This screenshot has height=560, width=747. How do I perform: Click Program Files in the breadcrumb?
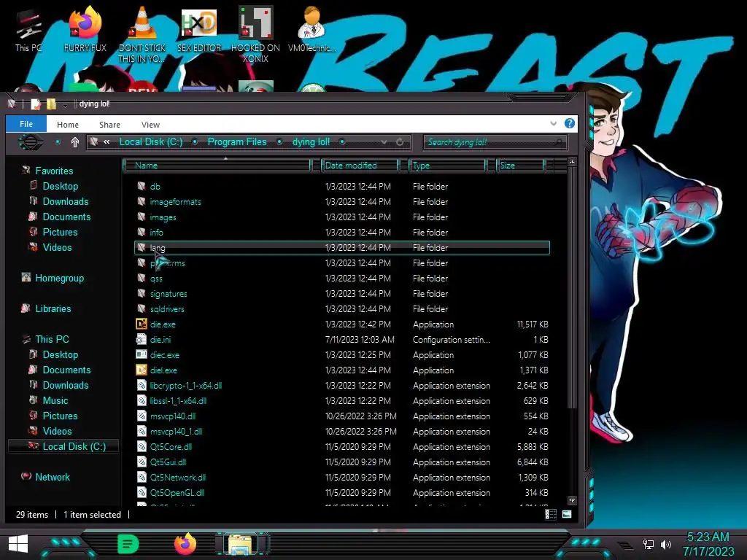(237, 142)
